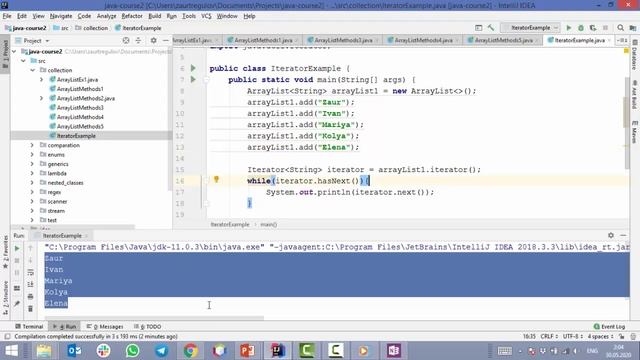
Task: Click the Windows Start button
Action: 11,351
